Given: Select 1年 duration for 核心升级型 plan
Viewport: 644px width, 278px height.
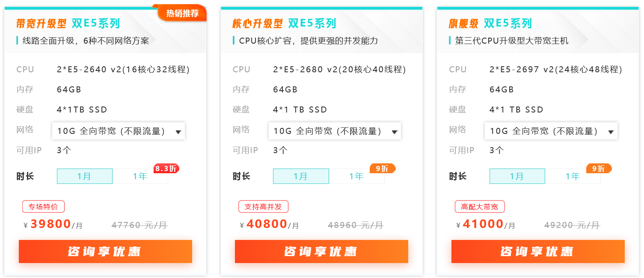Looking at the screenshot, I should (356, 176).
